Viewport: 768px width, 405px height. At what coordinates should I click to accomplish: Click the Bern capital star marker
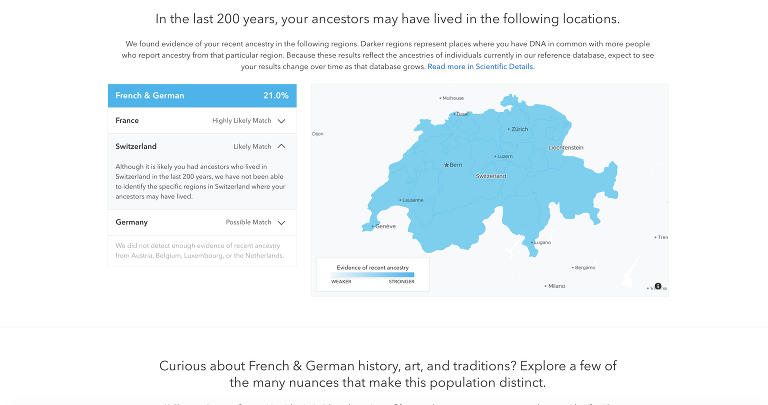(x=447, y=164)
